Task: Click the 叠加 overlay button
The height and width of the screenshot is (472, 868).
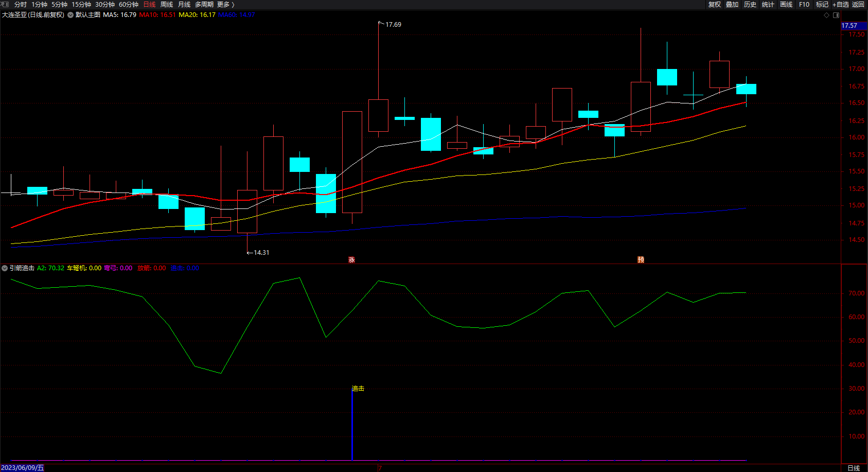Action: click(732, 5)
